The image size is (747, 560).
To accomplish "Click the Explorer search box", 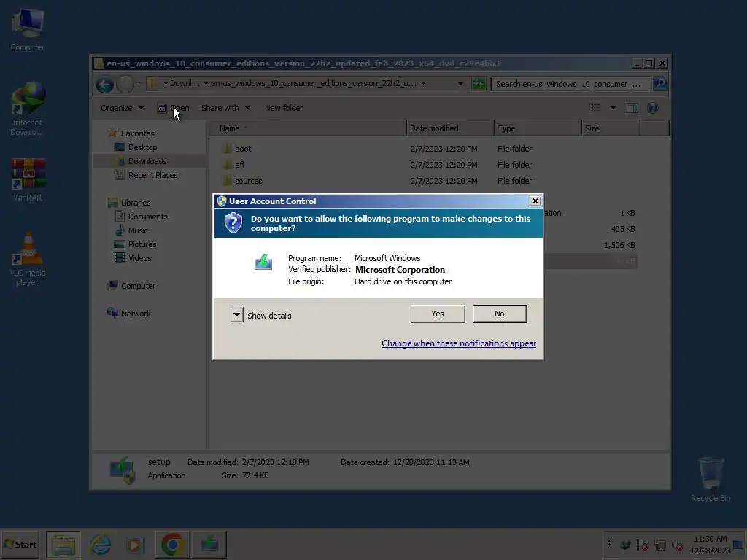I will [570, 84].
